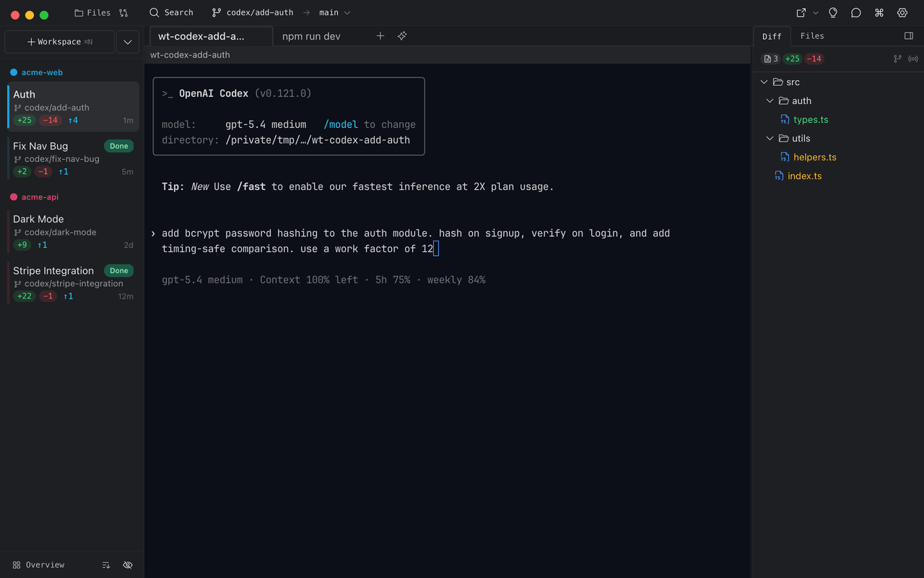Viewport: 924px width, 578px height.
Task: Open the Auth workspace card
Action: [73, 107]
